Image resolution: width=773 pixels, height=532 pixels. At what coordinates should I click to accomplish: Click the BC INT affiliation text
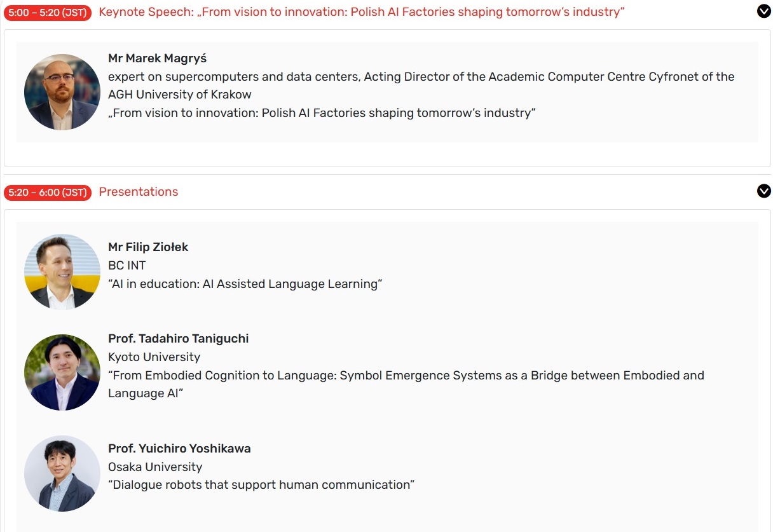pos(127,266)
